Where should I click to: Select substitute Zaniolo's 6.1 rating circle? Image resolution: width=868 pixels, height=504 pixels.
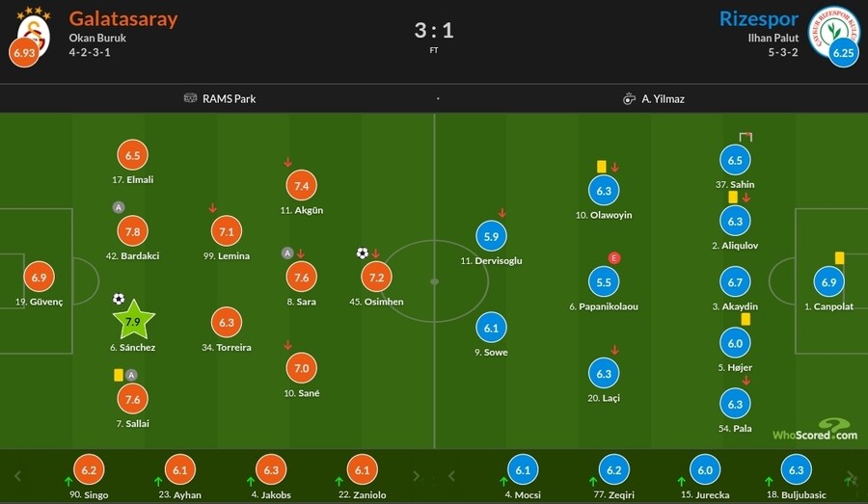362,469
